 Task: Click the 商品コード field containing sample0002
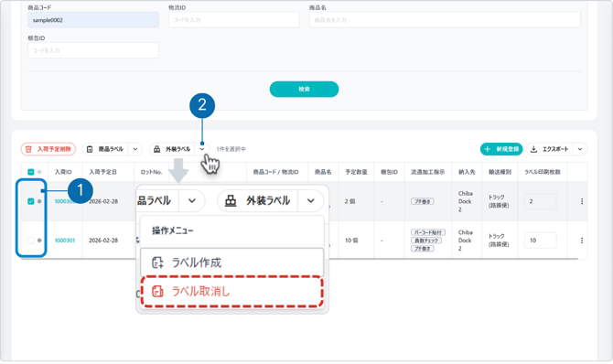click(93, 20)
